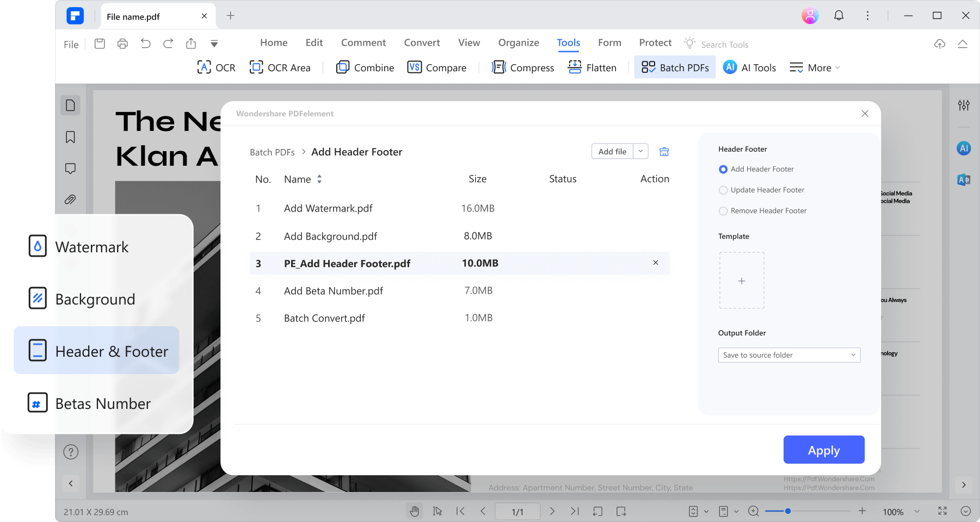Add a new template with the plus box
Viewport: 980px width, 522px height.
[742, 281]
